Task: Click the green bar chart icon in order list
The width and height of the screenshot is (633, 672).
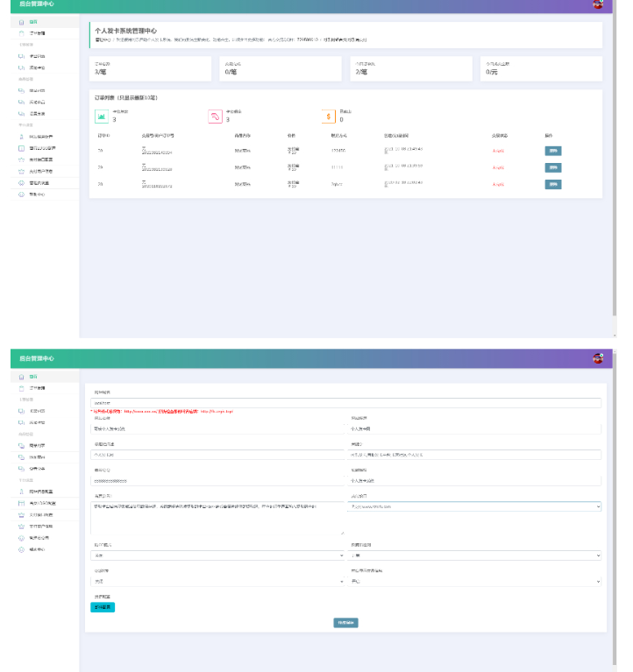Action: click(102, 116)
